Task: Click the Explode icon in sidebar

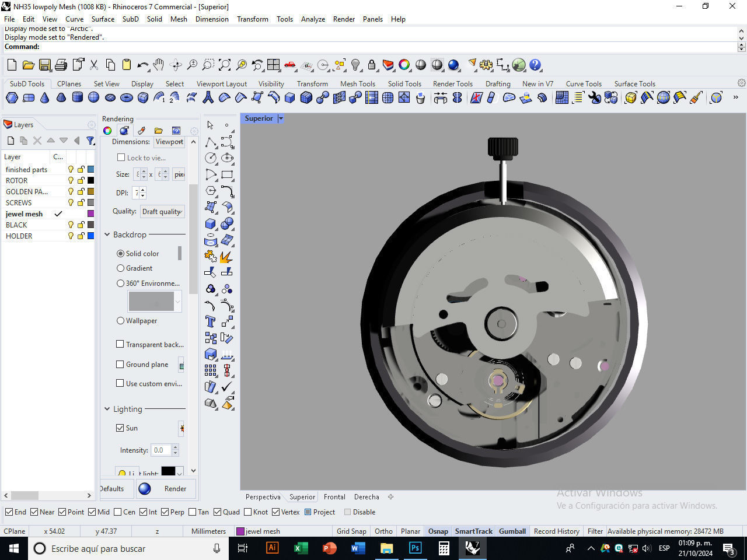Action: pos(227,256)
